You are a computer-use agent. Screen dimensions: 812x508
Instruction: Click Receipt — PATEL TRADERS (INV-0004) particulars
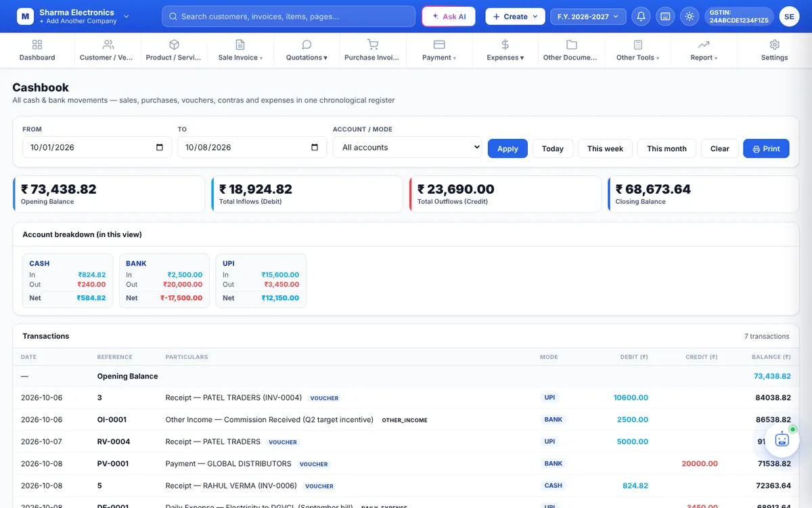pos(233,398)
